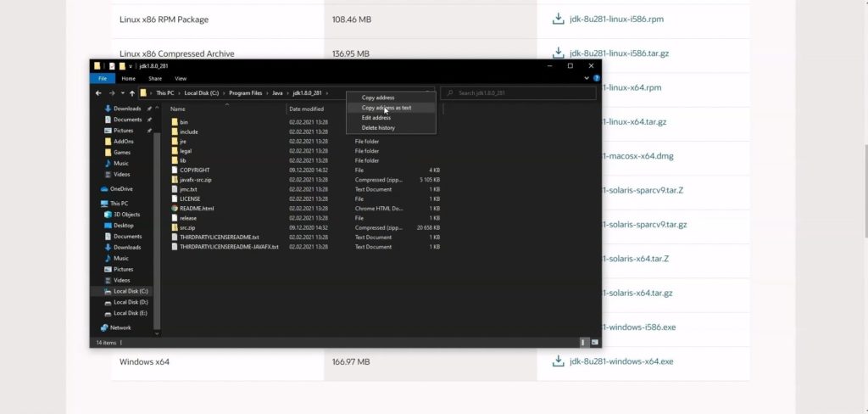Image resolution: width=868 pixels, height=414 pixels.
Task: Open the recent locations dropdown arrow
Action: click(x=122, y=93)
